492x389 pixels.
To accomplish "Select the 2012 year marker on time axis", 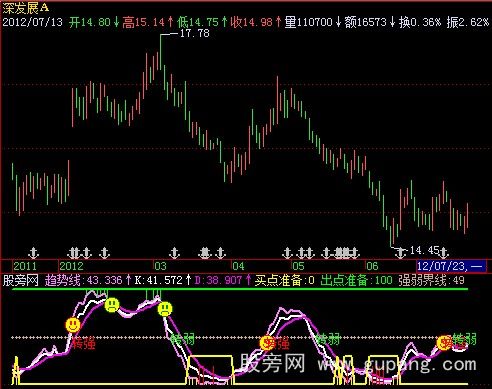I will point(71,266).
